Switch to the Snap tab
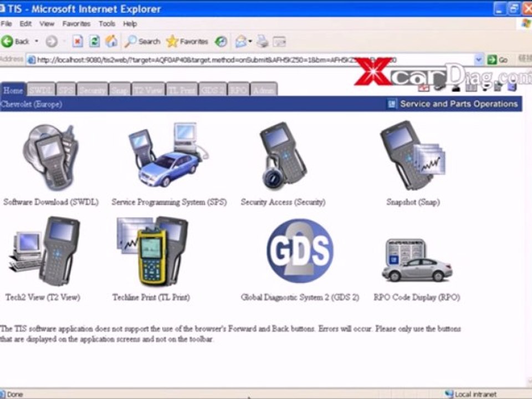 click(120, 90)
